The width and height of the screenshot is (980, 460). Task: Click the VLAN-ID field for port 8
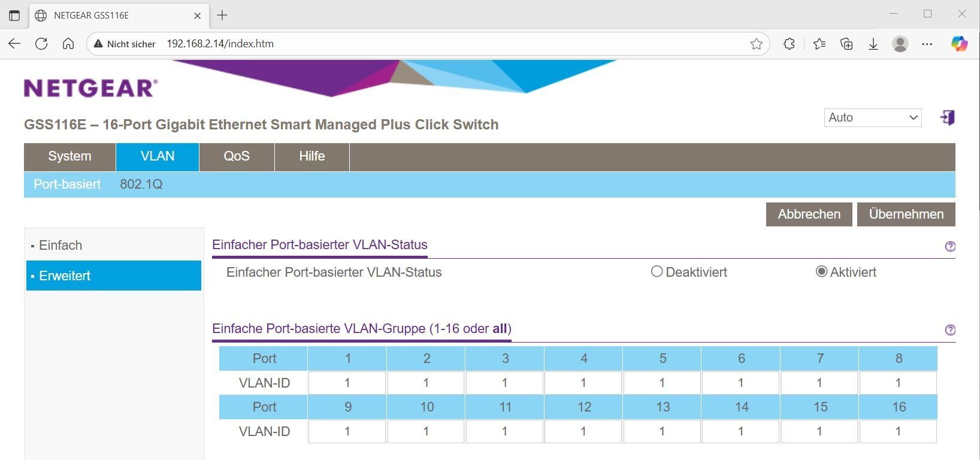coord(898,383)
